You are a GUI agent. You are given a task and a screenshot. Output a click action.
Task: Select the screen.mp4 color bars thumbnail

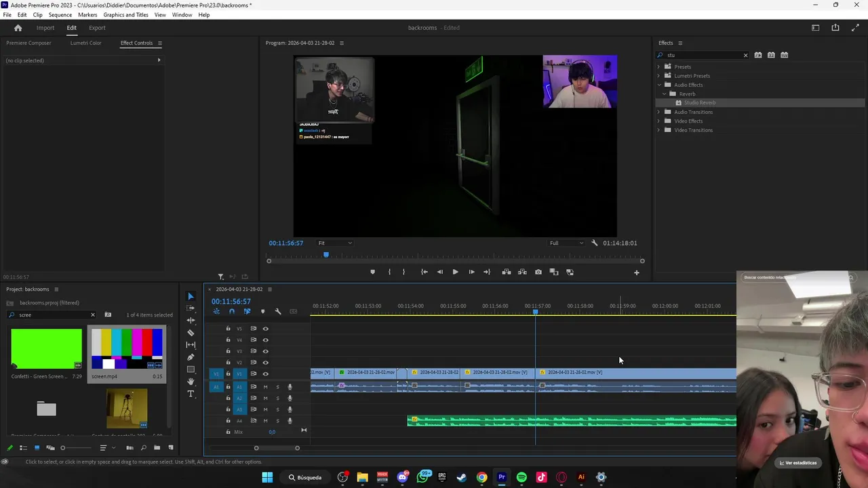click(x=127, y=348)
